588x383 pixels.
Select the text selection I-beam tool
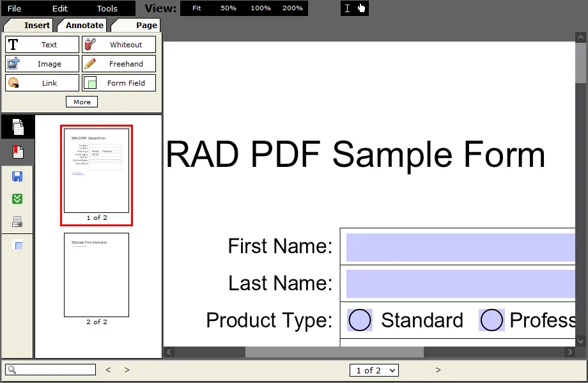point(347,8)
